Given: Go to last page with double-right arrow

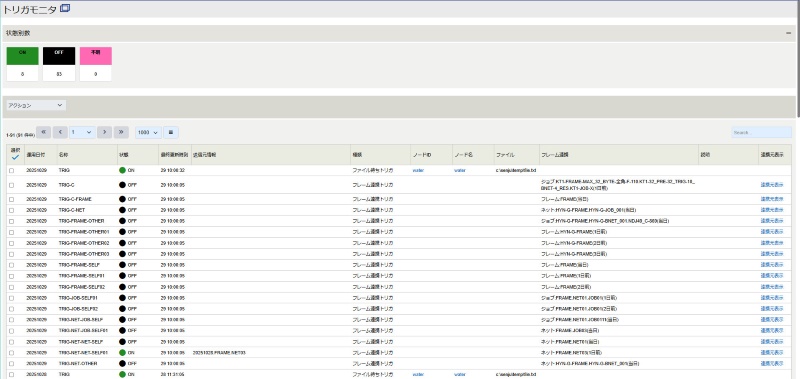Looking at the screenshot, I should (121, 132).
